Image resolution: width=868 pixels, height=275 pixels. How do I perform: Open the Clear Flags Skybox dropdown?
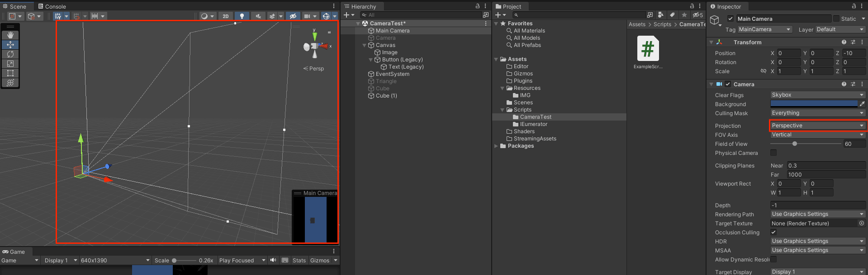(x=817, y=95)
